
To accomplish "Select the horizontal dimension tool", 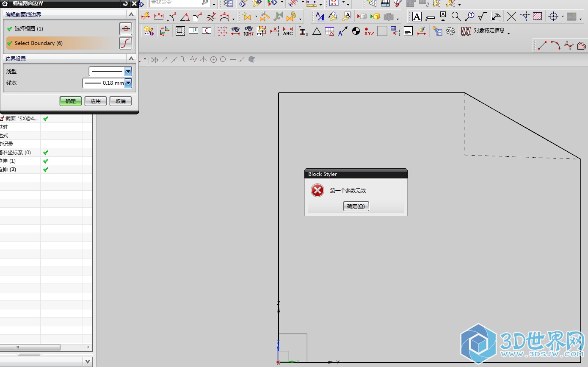I will [159, 16].
